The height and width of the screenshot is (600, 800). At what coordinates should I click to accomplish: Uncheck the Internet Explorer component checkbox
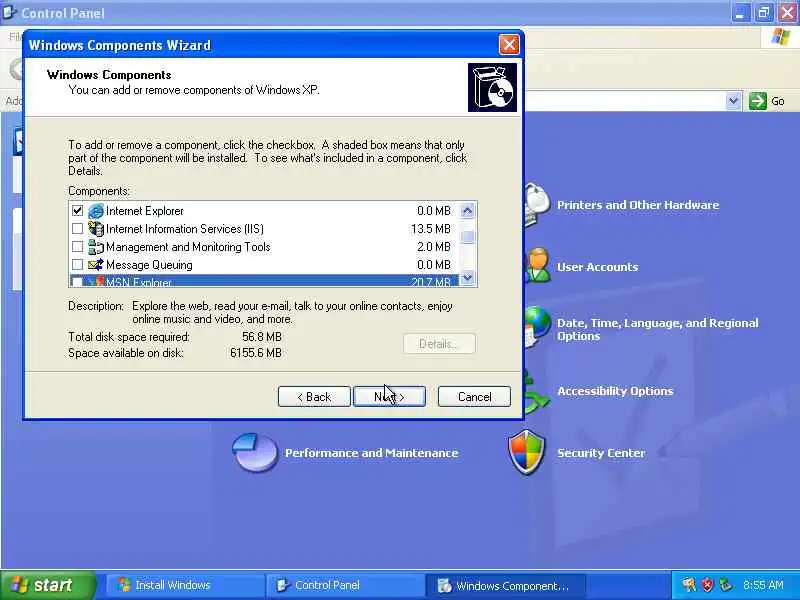click(x=78, y=211)
